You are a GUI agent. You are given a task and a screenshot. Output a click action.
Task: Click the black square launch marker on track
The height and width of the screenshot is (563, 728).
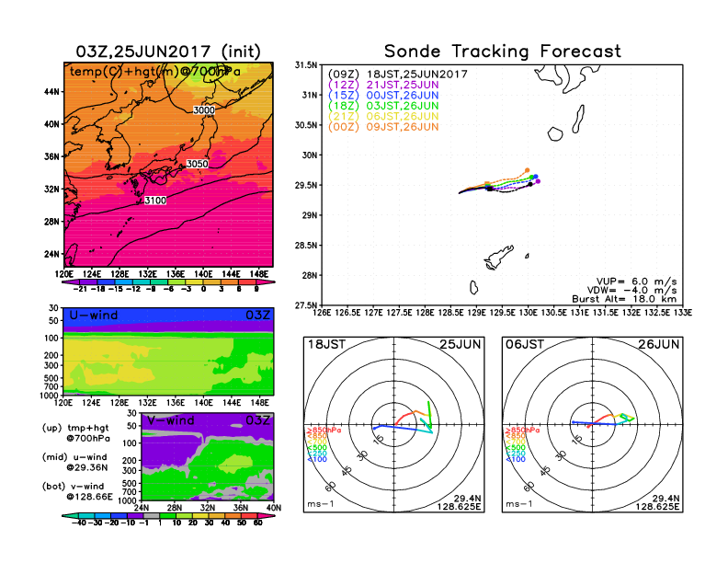click(490, 189)
